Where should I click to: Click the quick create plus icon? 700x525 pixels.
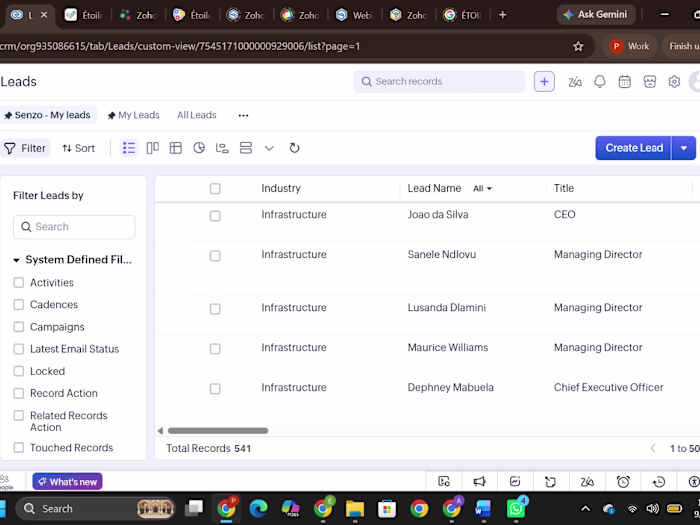tap(544, 82)
